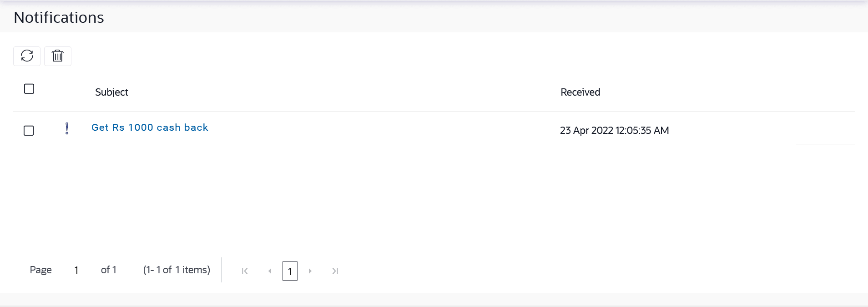Viewport: 868px width, 307px height.
Task: Click the Page label in the footer
Action: pos(40,270)
